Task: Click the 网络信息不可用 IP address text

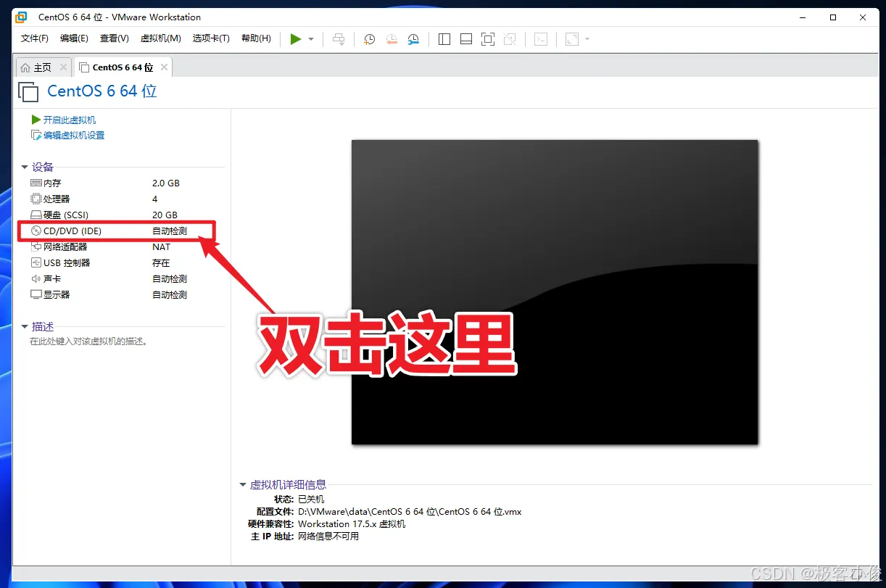Action: [x=328, y=537]
